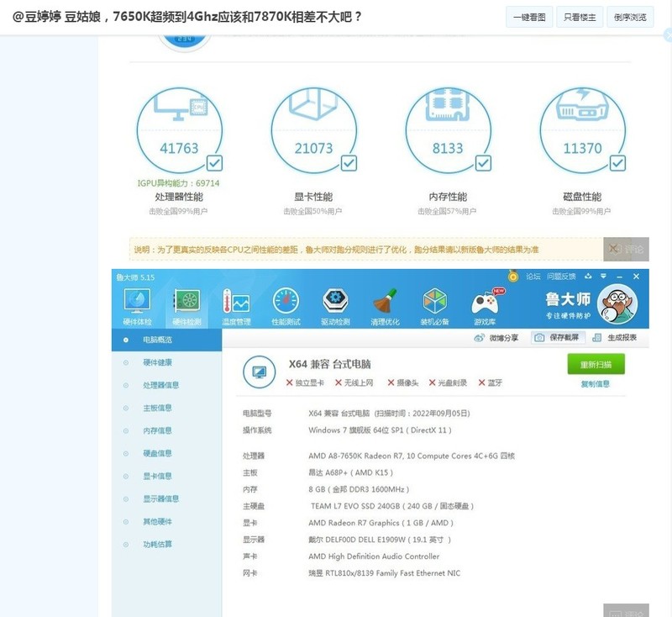Image resolution: width=672 pixels, height=617 pixels.
Task: Click the 昂达 A68P+ motherboard line
Action: (350, 472)
